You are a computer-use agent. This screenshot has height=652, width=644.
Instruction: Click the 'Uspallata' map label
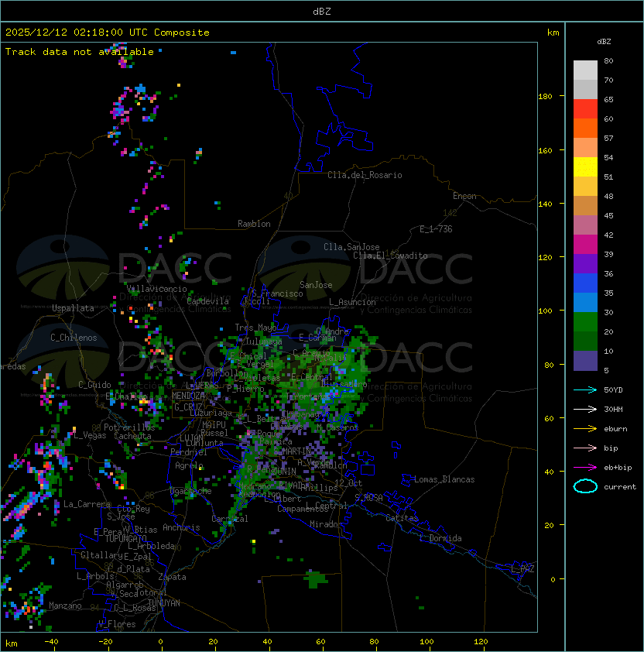point(73,308)
